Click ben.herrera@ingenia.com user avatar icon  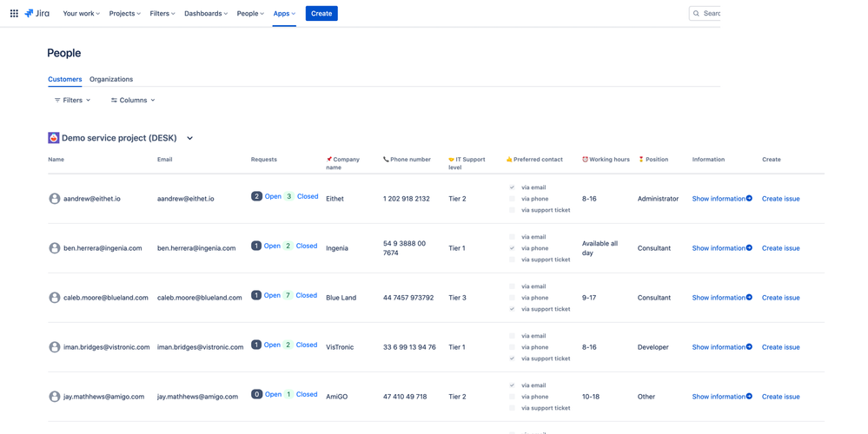54,248
